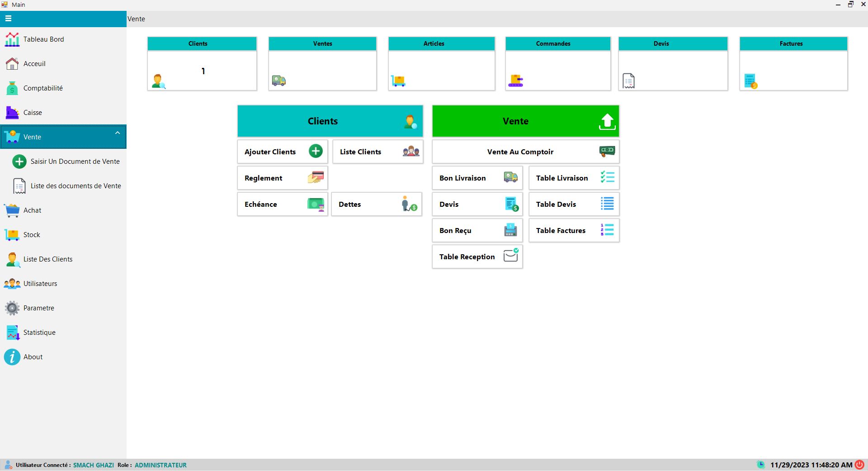Click the SMACH GHAZI user name
Screen dimensions: 868x471
(94, 465)
